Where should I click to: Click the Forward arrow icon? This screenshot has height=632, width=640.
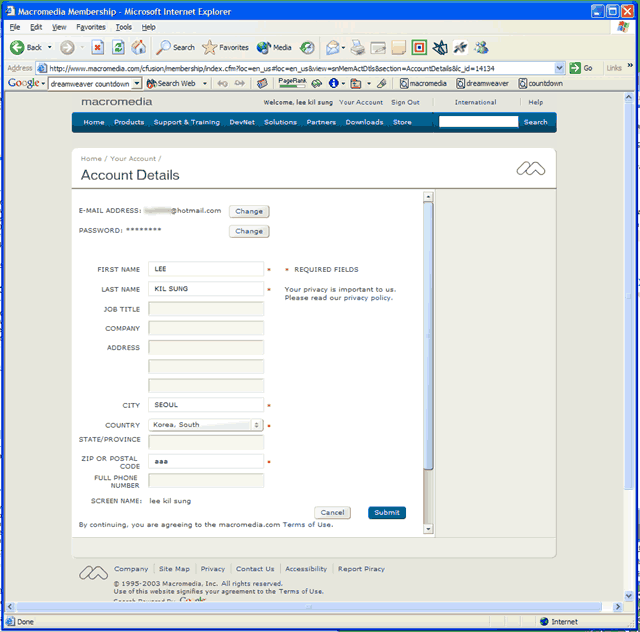coord(67,47)
